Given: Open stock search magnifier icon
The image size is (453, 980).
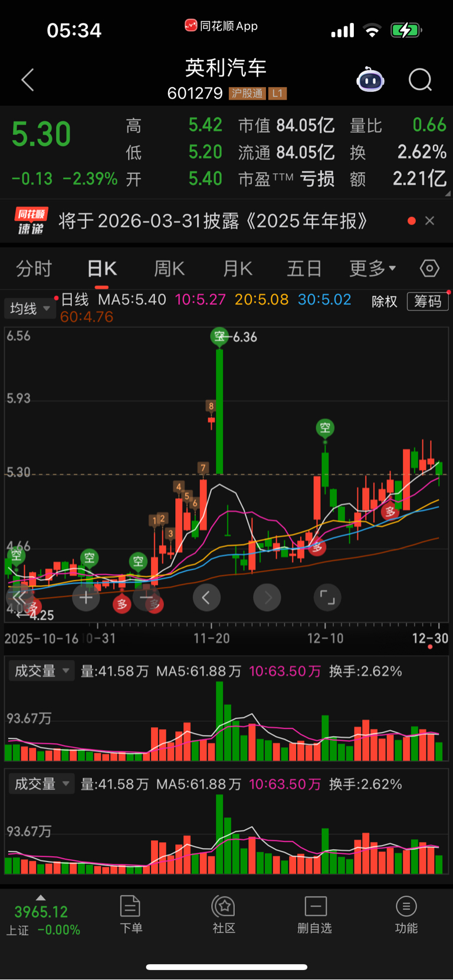Looking at the screenshot, I should click(420, 80).
